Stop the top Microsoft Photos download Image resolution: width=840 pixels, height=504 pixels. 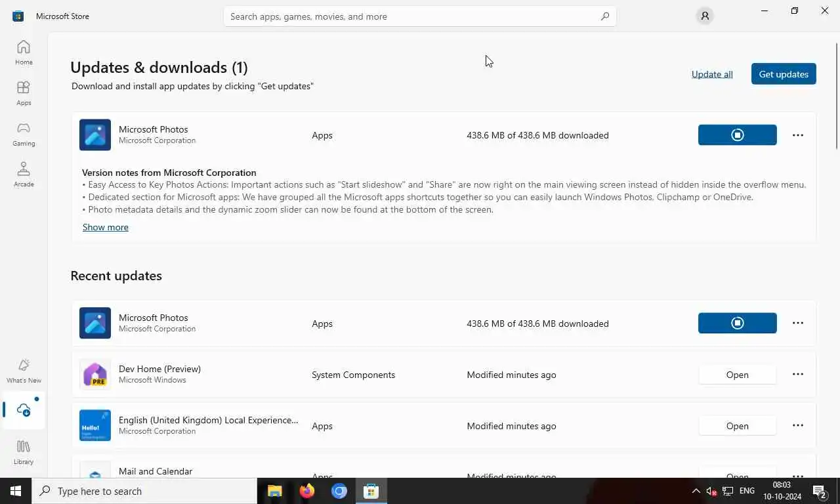[x=737, y=135]
